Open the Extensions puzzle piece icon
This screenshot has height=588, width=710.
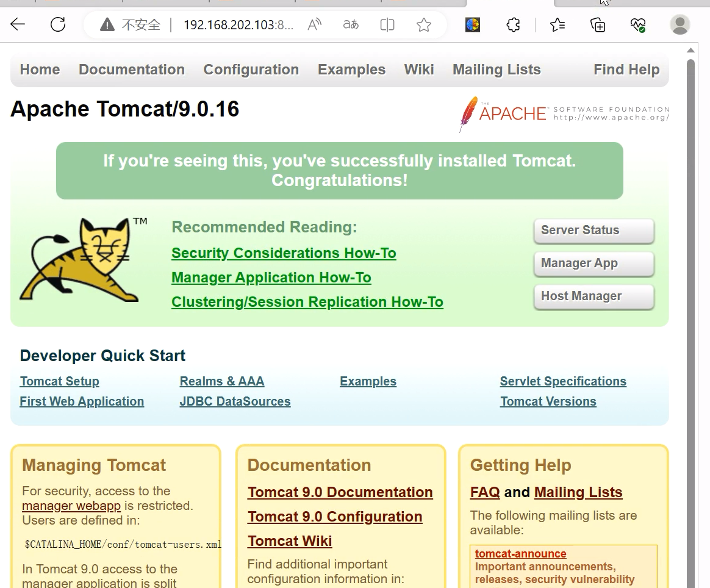(x=513, y=24)
